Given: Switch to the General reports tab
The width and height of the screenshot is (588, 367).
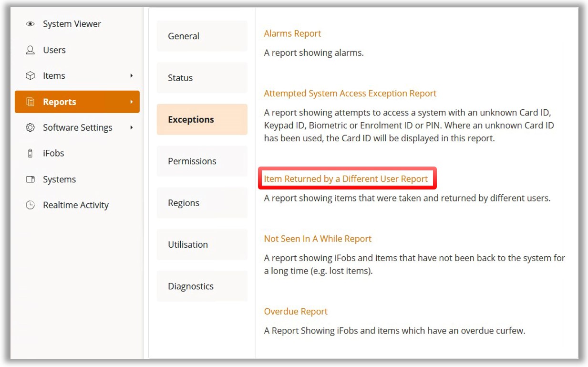Looking at the screenshot, I should click(202, 36).
